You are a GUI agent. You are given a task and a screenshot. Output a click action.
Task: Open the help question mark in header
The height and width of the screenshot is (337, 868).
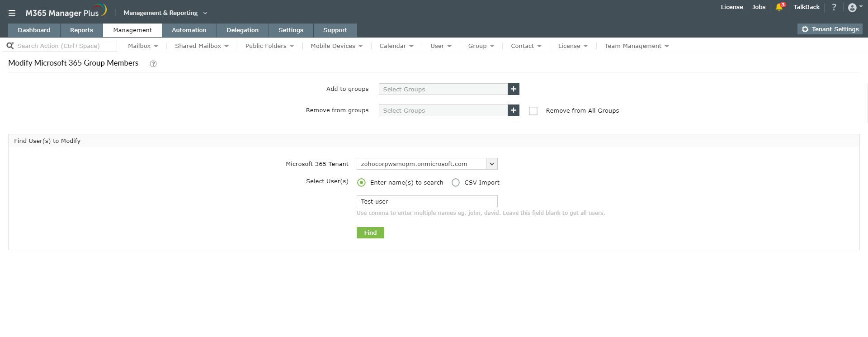pos(834,7)
